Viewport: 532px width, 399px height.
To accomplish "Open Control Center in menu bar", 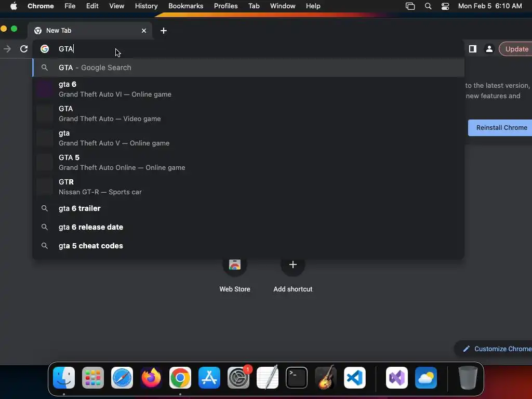I will click(x=445, y=6).
